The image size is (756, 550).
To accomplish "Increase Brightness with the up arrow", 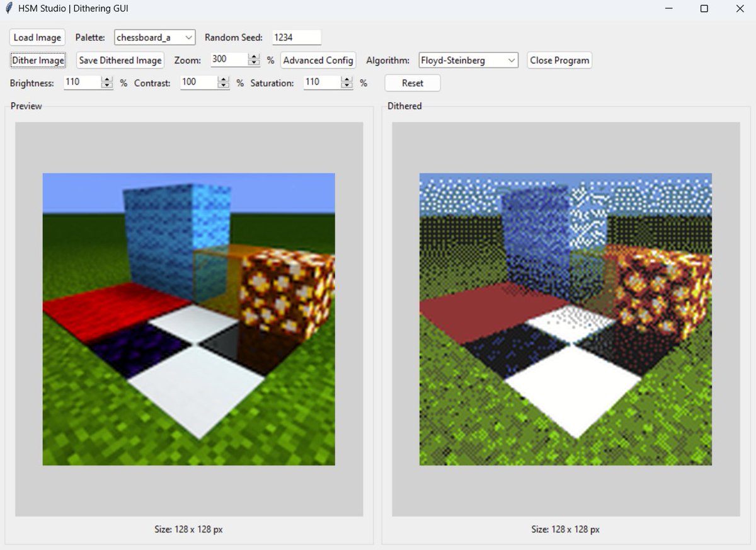I will [107, 79].
